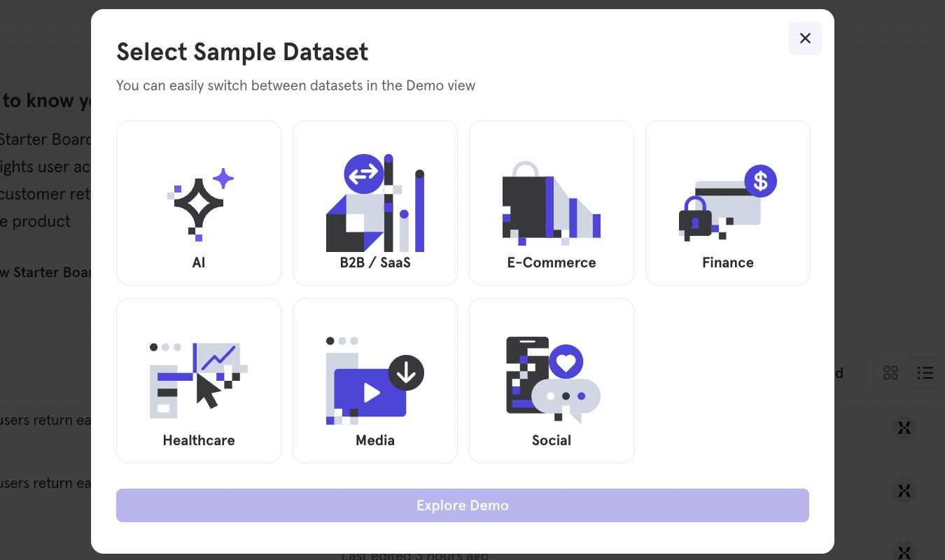Viewport: 945px width, 560px height.
Task: Pick the Media video player icon
Action: coord(375,380)
